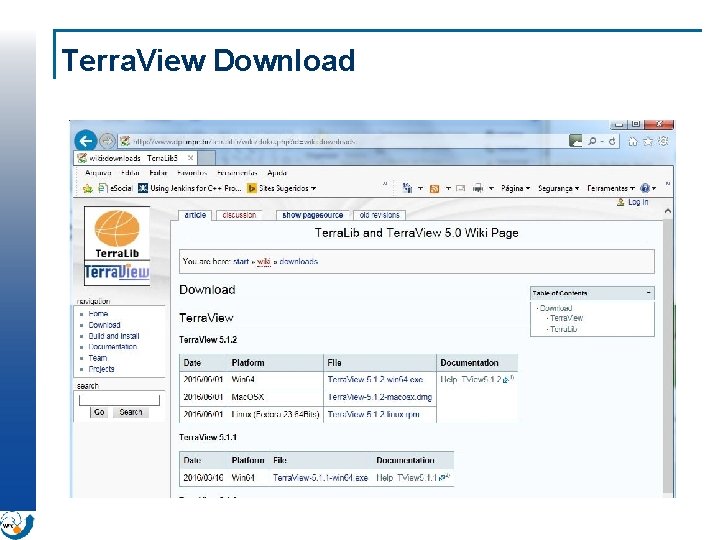Switch to the article tab
720x540 pixels.
coord(195,215)
